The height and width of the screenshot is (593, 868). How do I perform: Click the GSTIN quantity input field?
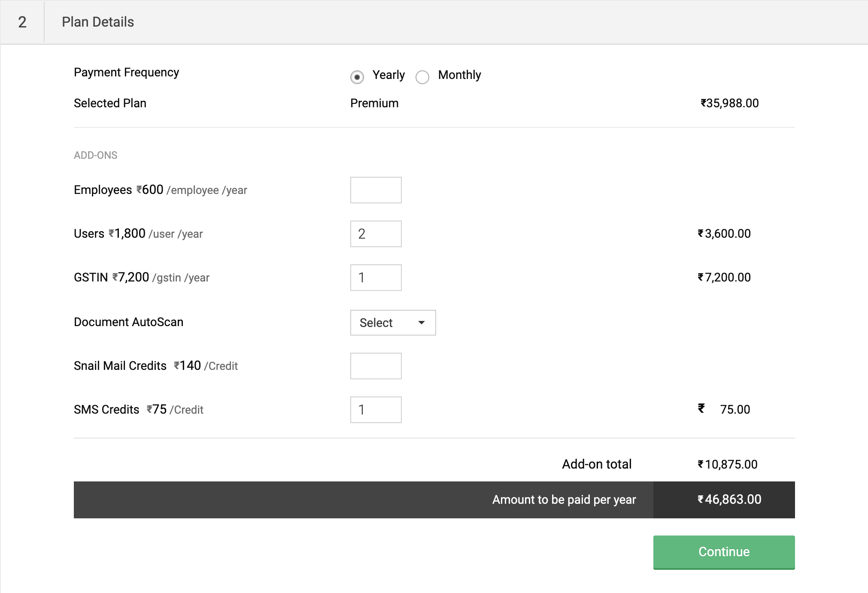pyautogui.click(x=376, y=278)
